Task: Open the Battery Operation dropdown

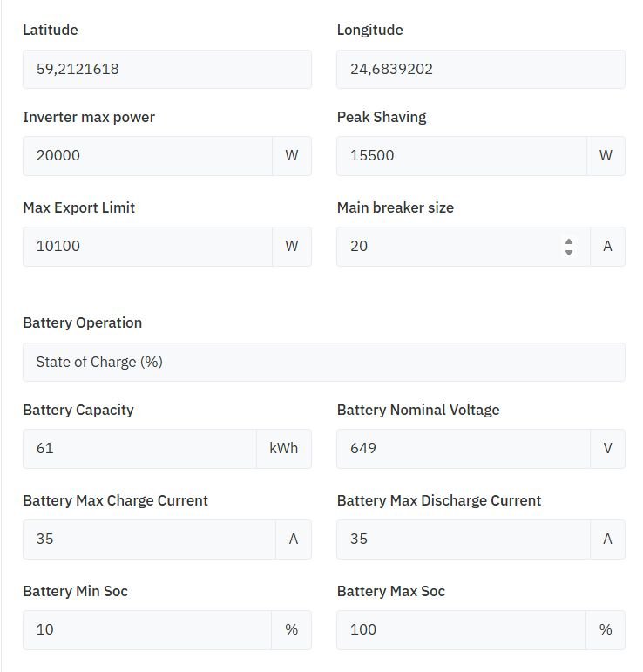Action: 324,362
